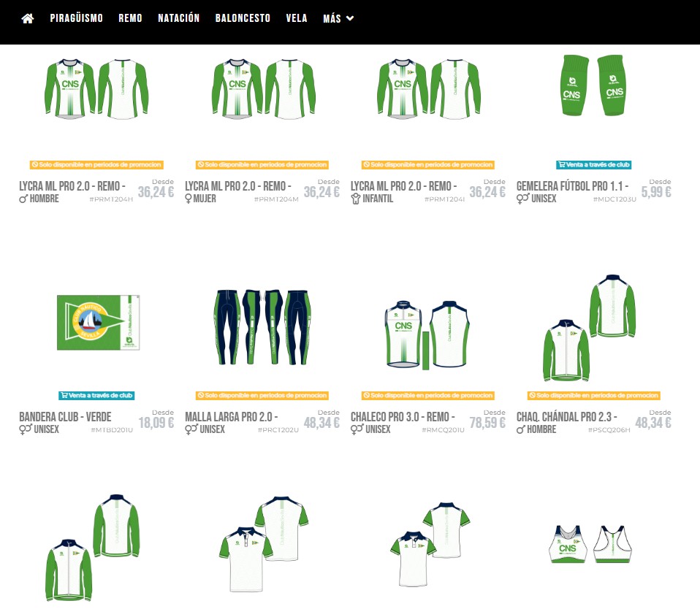700x609 pixels.
Task: Select the Natación menu item
Action: 178,18
